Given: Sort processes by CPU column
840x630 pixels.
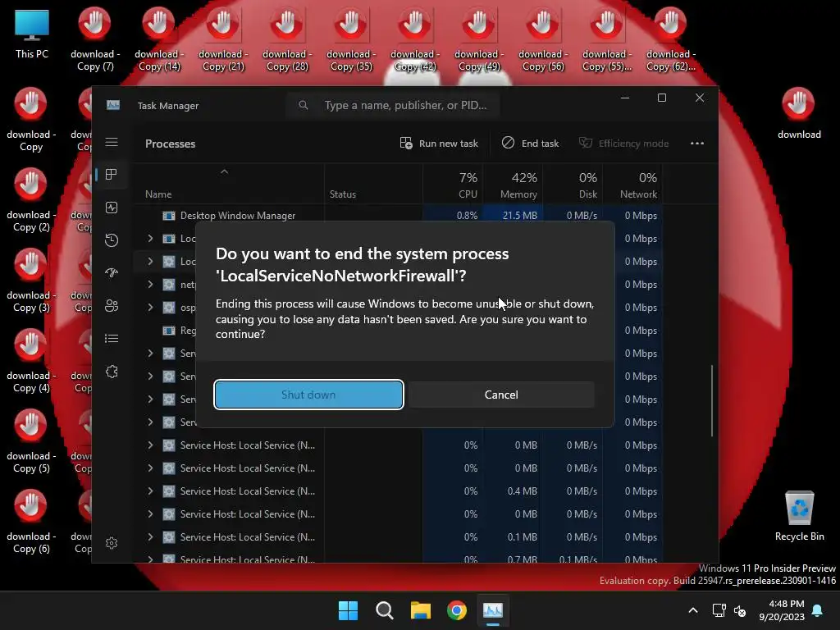Looking at the screenshot, I should pos(453,185).
